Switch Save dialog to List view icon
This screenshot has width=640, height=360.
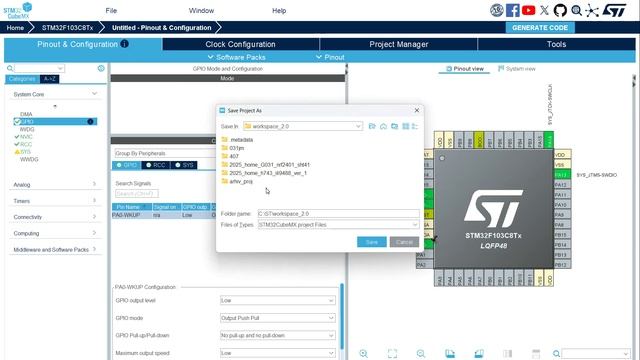point(405,126)
